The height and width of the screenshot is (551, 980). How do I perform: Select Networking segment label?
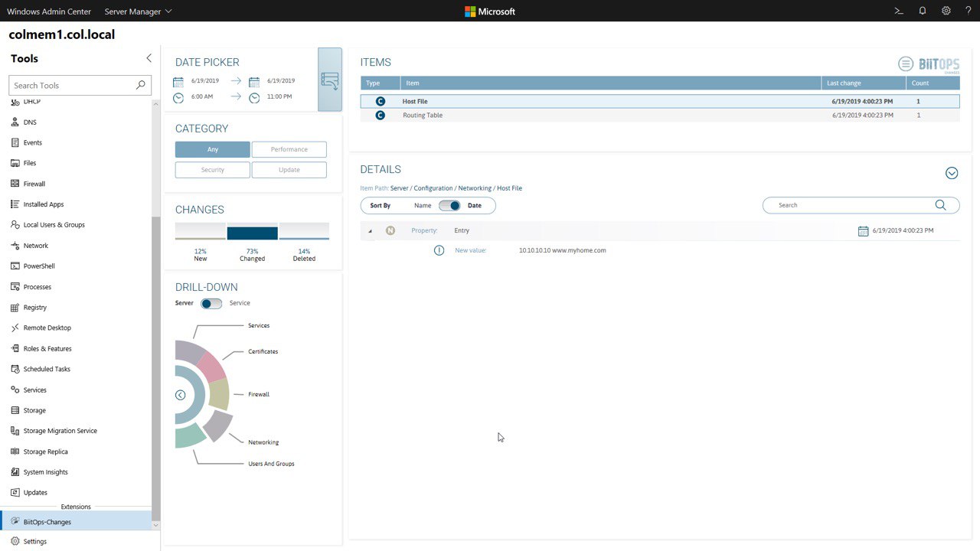pyautogui.click(x=263, y=442)
